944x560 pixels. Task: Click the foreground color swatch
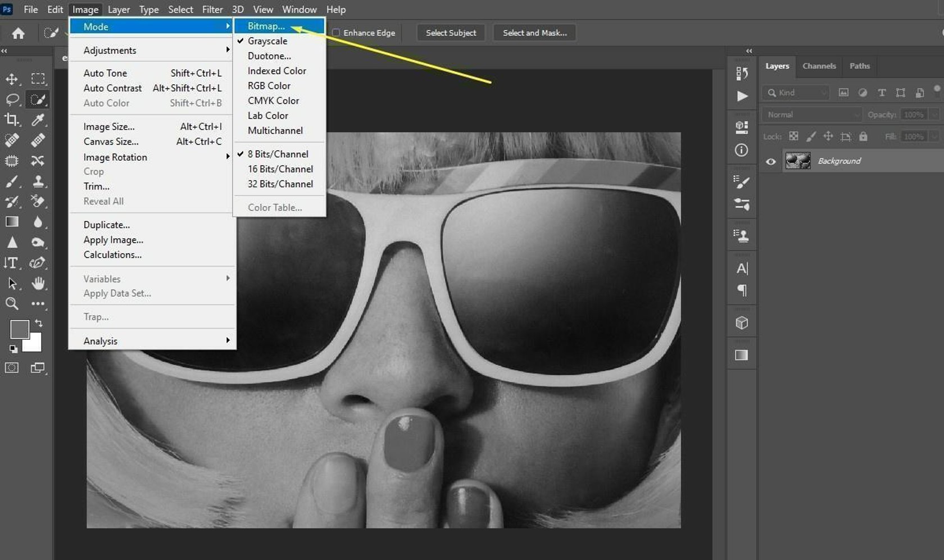[20, 329]
